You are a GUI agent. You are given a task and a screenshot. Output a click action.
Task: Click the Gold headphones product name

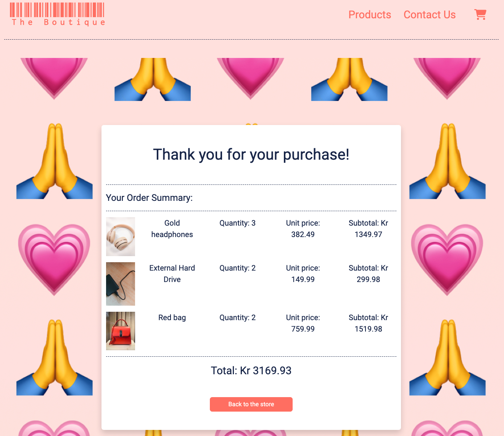(x=172, y=229)
